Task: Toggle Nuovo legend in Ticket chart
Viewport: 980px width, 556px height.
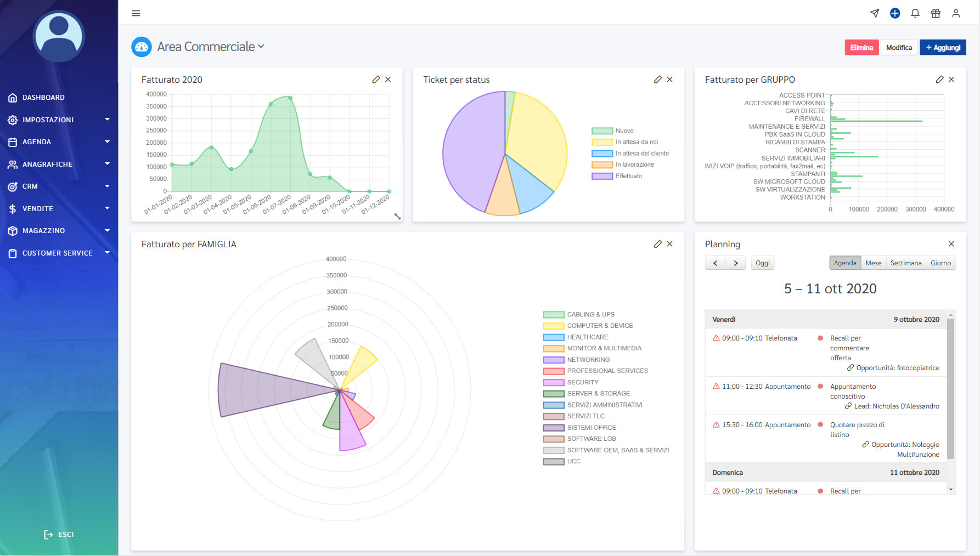Action: point(612,131)
